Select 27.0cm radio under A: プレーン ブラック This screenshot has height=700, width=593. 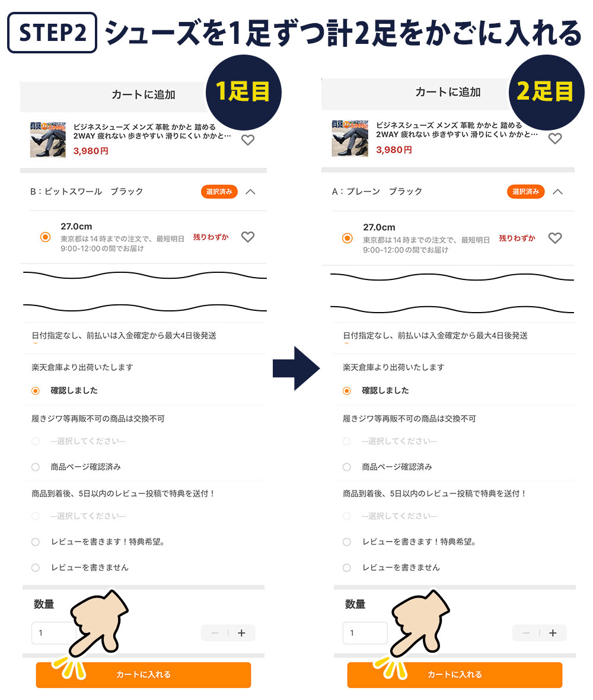[x=347, y=238]
